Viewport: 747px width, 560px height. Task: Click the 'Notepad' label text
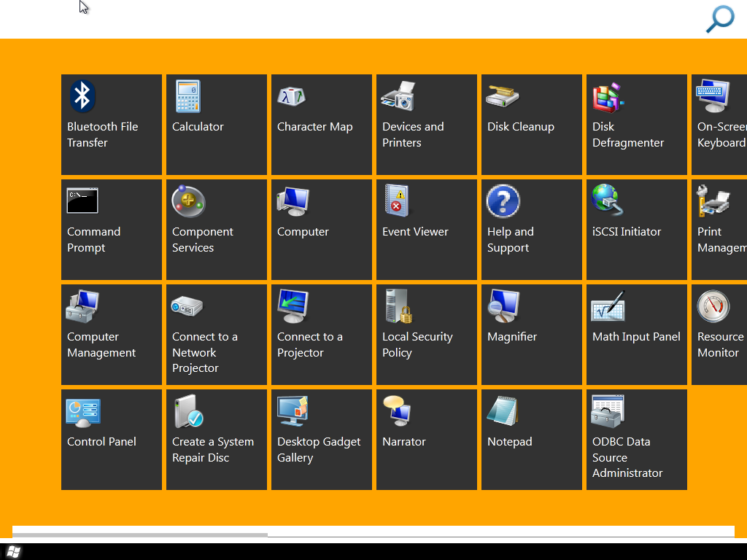click(510, 442)
